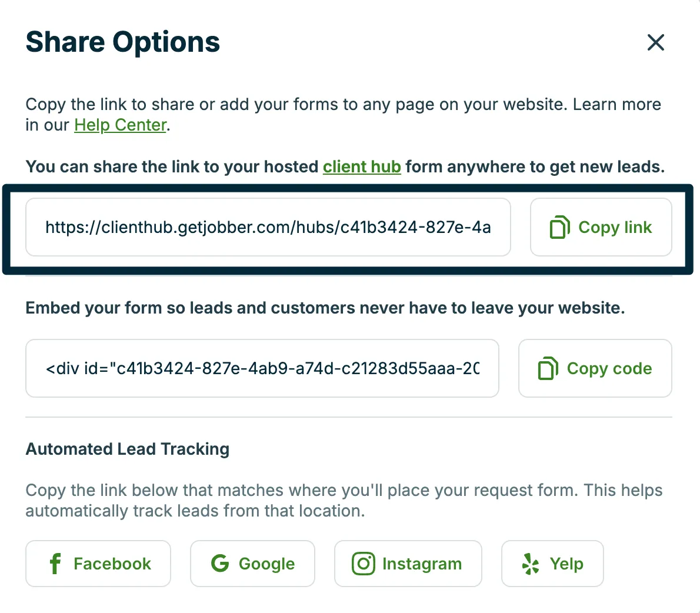Click the Copy link button label
Viewport: 700px width, 613px height.
[x=615, y=227]
